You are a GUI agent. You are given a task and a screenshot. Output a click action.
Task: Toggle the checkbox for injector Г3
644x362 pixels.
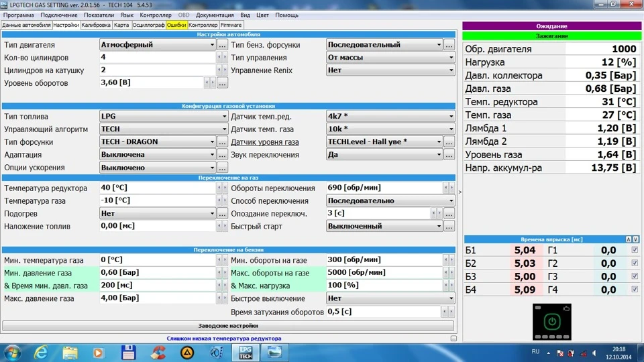pyautogui.click(x=635, y=276)
